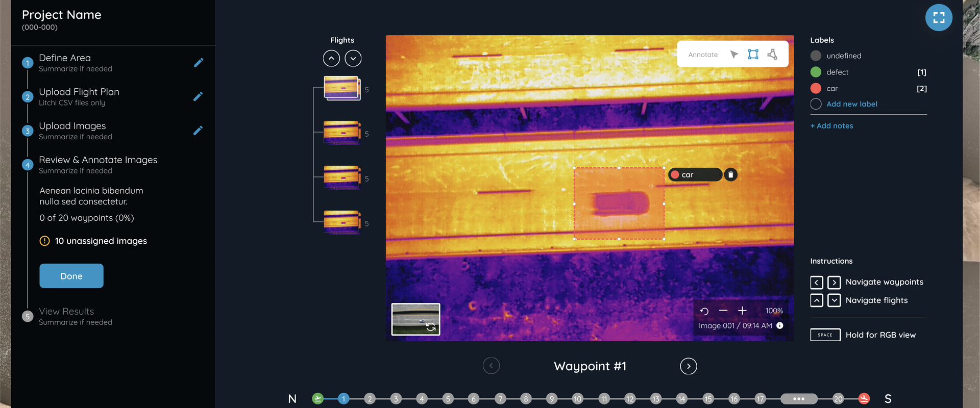Select the pointer arrow annotate tool
The height and width of the screenshot is (408, 980).
coord(734,55)
